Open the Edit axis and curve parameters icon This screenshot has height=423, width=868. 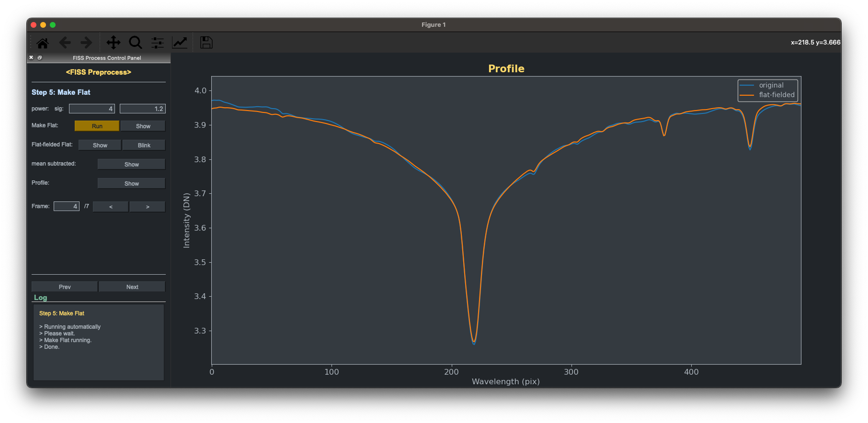[180, 43]
